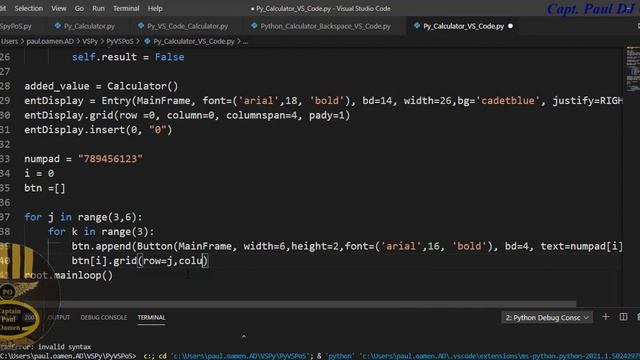
Task: Place cursor on line 33 numpad string
Action: click(110, 159)
